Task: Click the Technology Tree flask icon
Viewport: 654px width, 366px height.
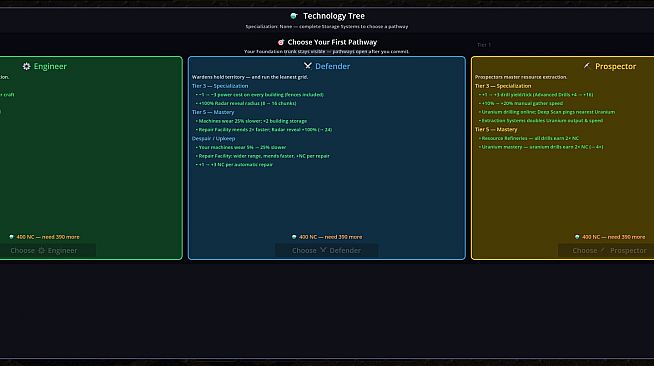Action: coord(294,16)
